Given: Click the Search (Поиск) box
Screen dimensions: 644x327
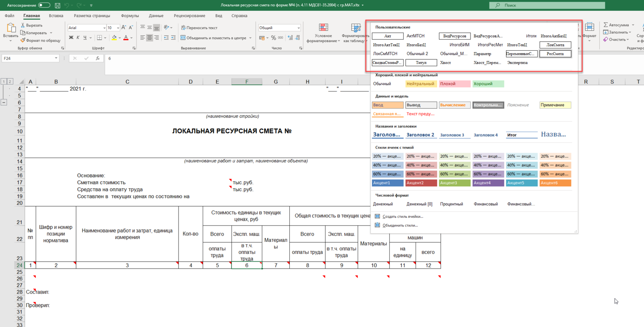Looking at the screenshot, I should (x=547, y=5).
